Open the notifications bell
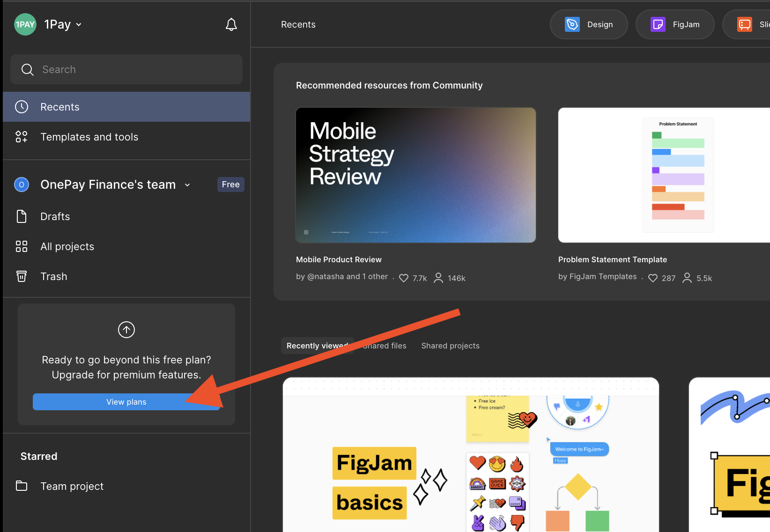 click(231, 24)
